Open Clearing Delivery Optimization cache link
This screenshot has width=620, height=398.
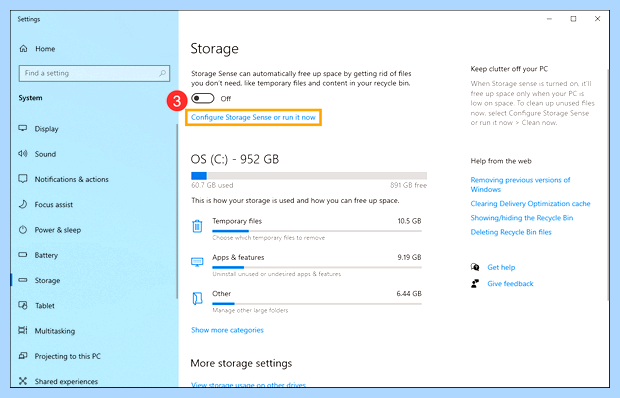pyautogui.click(x=530, y=204)
